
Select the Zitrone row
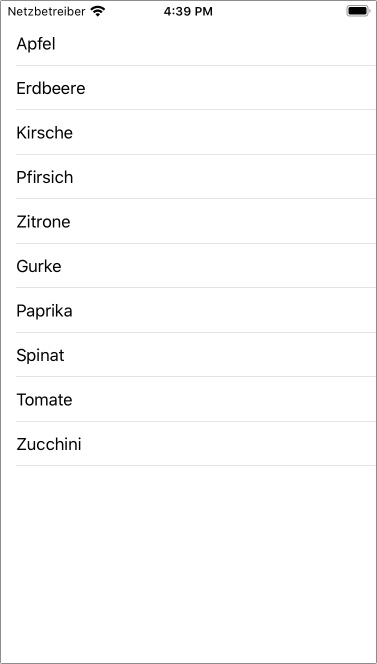pos(188,221)
